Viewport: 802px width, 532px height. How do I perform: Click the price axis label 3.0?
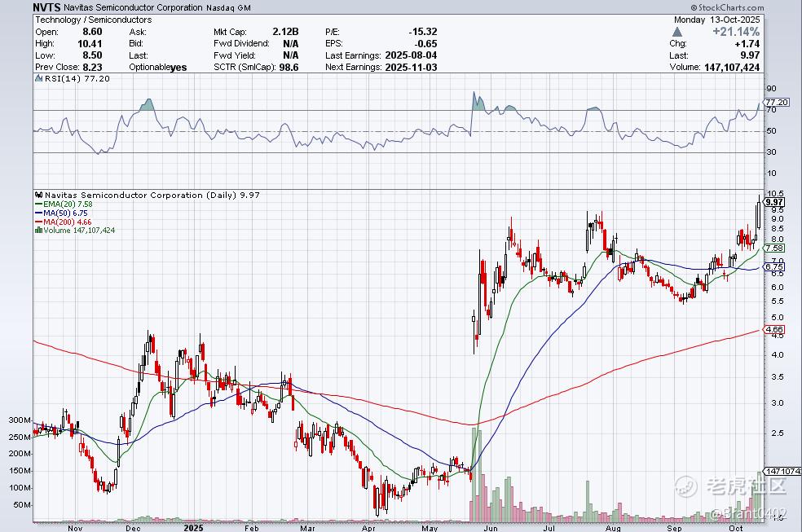[778, 402]
